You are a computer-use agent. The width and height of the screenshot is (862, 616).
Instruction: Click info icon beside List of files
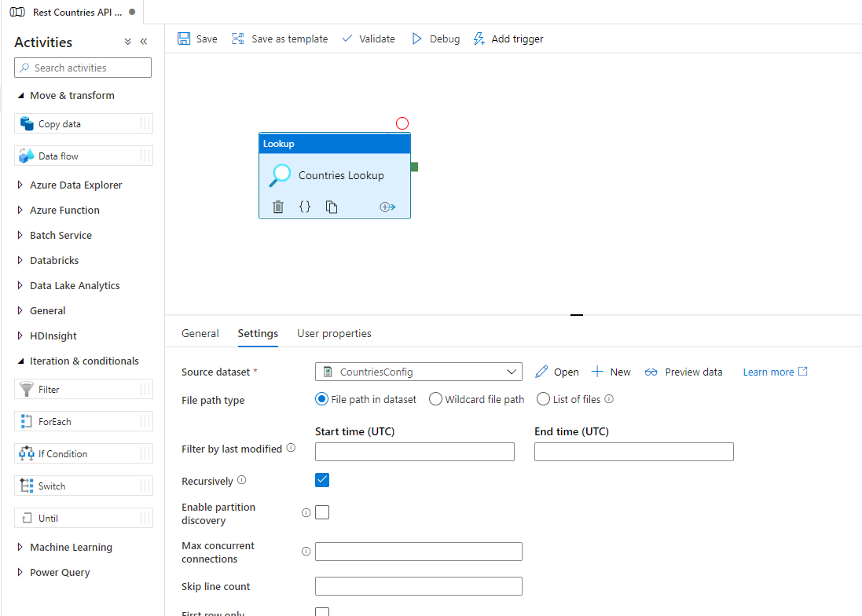pos(609,399)
